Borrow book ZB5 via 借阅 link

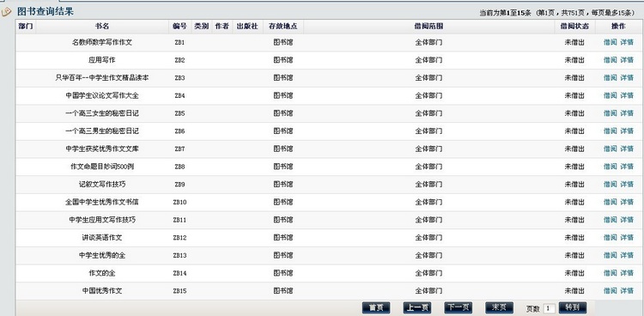tap(610, 113)
